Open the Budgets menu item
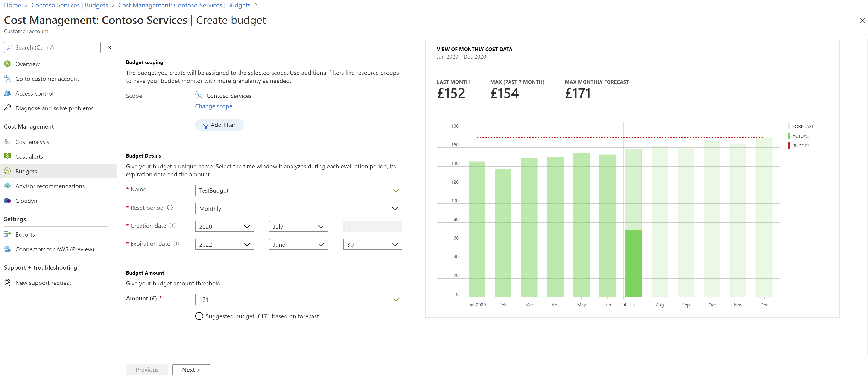This screenshot has width=868, height=378. (26, 171)
